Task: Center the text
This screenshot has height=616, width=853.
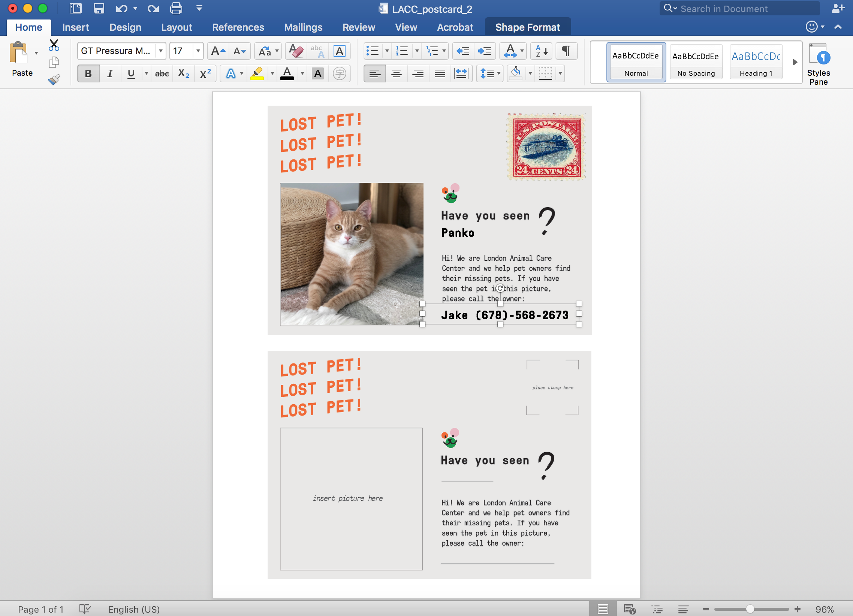Action: coord(396,73)
